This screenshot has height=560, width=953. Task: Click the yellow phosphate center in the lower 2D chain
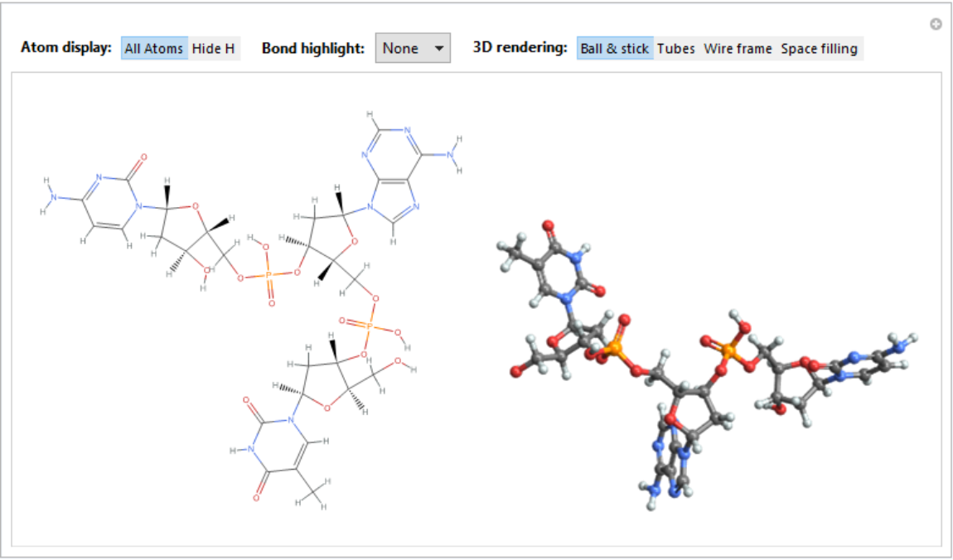click(370, 327)
